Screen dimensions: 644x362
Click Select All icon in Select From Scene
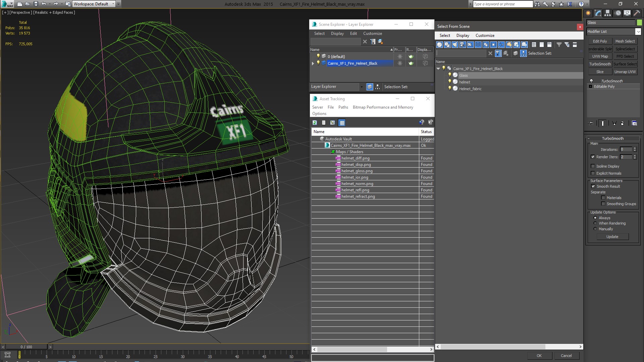pyautogui.click(x=534, y=45)
